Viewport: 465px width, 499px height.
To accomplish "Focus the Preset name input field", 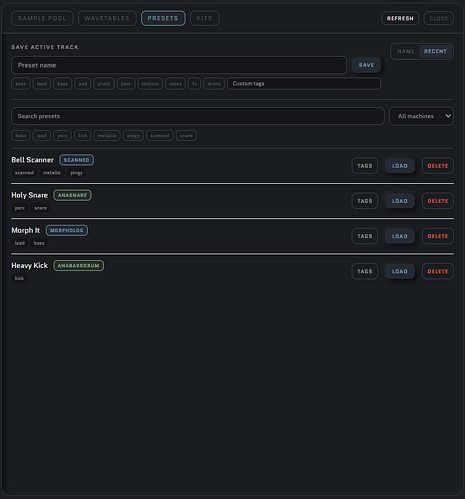I will point(179,65).
